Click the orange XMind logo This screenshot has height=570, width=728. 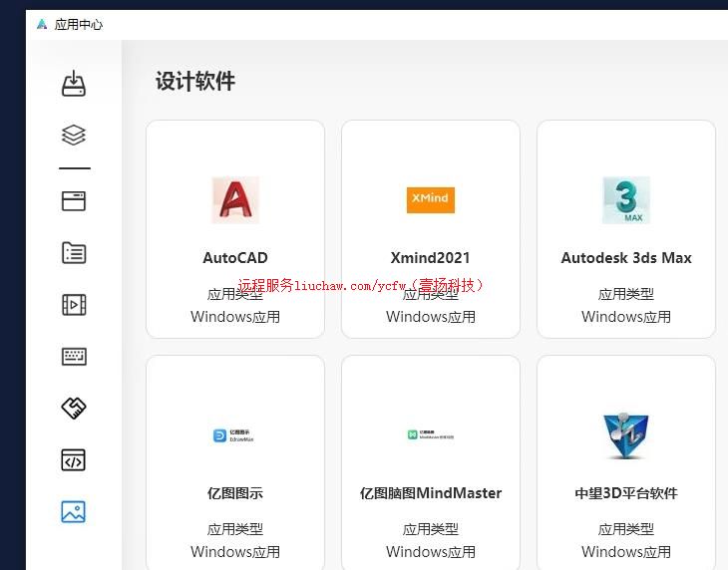click(431, 200)
